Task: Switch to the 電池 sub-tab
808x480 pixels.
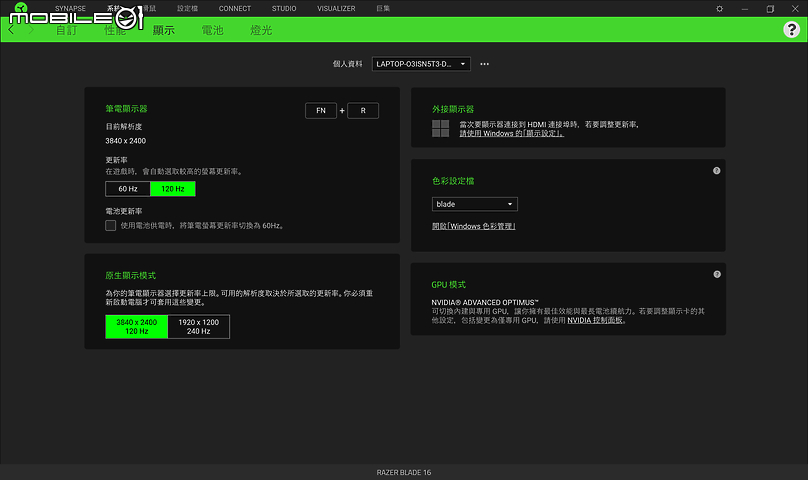Action: (x=212, y=30)
